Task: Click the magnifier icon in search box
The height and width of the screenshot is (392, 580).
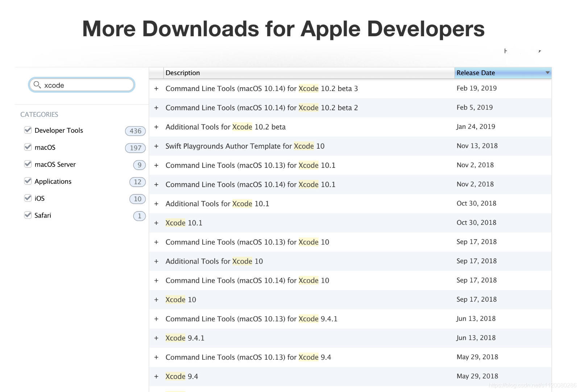Action: (x=37, y=85)
